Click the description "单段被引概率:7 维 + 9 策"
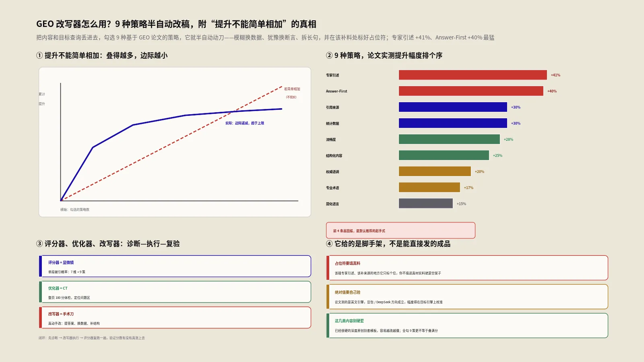Viewport: 644px width, 362px height. pyautogui.click(x=67, y=272)
